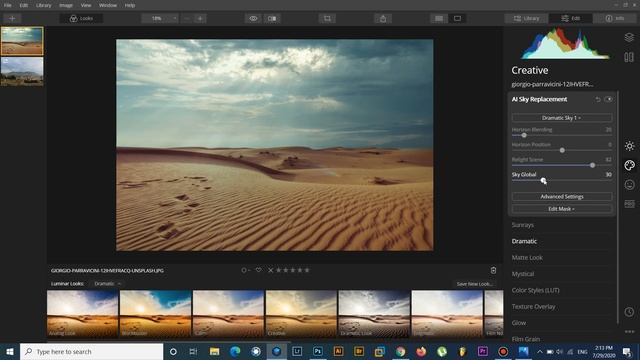Click the plus Add Images button

point(12,18)
